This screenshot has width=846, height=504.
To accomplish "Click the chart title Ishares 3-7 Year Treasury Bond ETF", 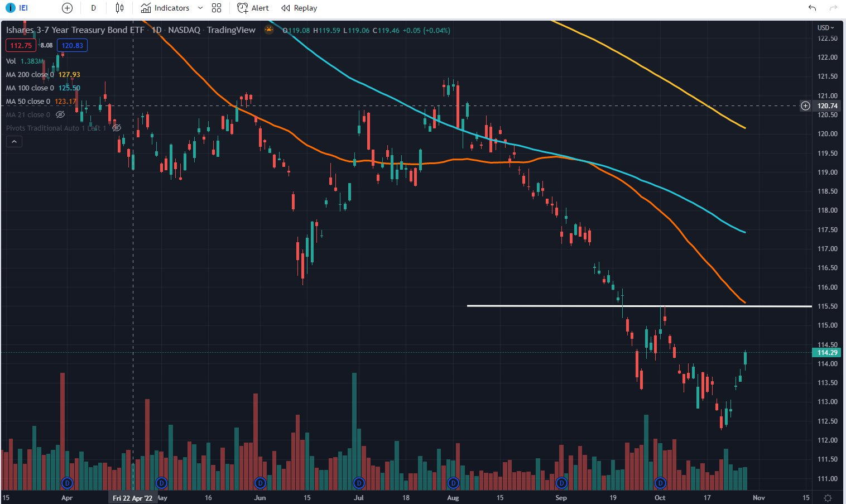I will pyautogui.click(x=75, y=30).
